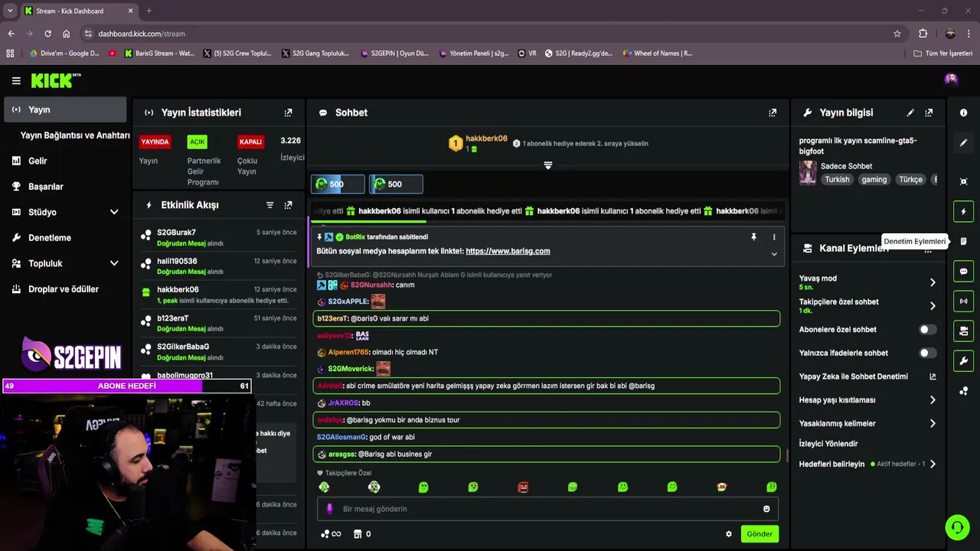
Task: Open Hedefleri belirleyin arrow
Action: (x=933, y=464)
